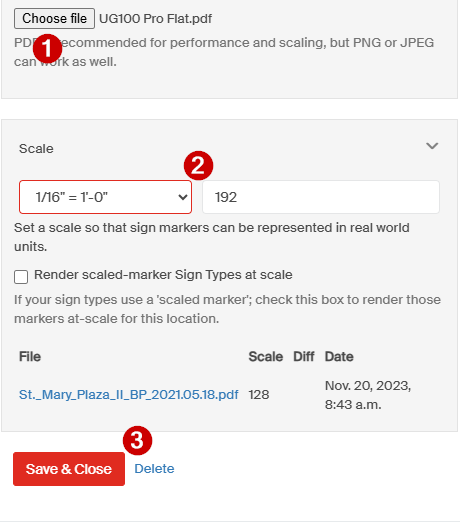Screen dimensions: 460x522
Task: Click Save & Close button
Action: tap(69, 469)
